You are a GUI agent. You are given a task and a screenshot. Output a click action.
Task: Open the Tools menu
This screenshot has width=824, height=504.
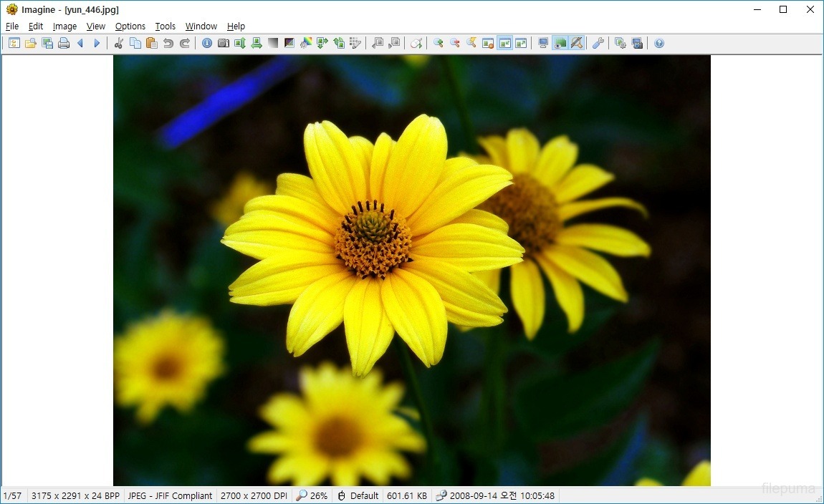point(165,26)
